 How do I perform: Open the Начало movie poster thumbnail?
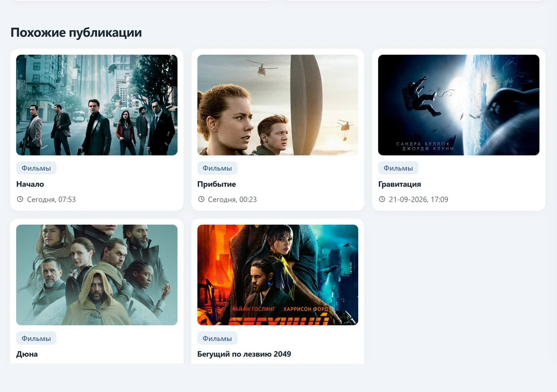[x=97, y=105]
